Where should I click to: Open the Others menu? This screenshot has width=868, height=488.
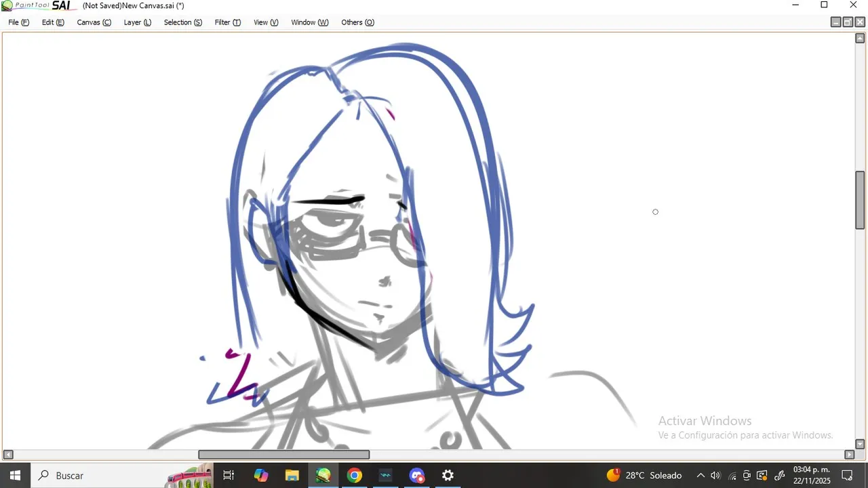357,22
